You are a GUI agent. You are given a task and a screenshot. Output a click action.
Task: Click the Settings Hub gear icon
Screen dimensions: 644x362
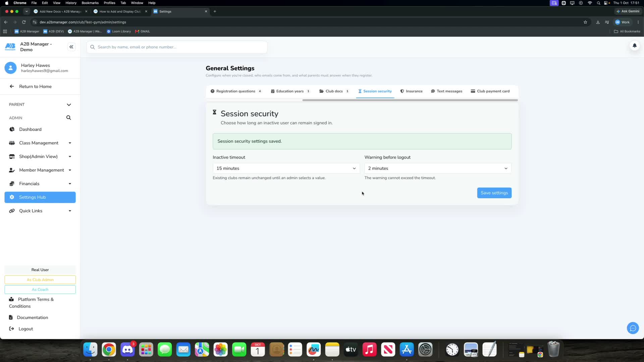[12, 197]
